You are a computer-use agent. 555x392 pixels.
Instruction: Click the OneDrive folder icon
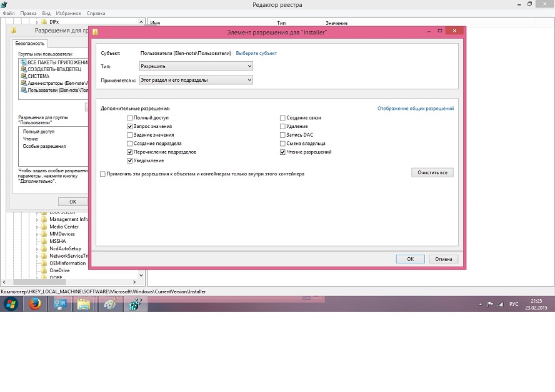point(44,271)
